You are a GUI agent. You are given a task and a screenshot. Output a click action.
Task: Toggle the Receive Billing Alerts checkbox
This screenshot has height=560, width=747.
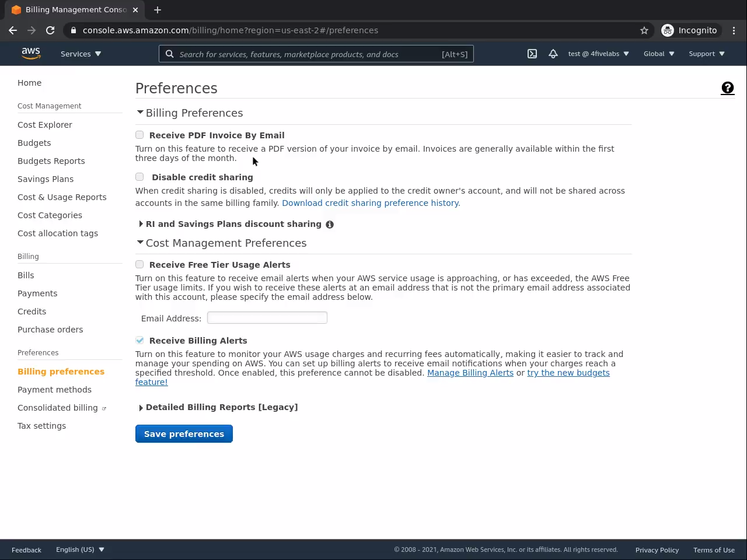[x=139, y=341]
